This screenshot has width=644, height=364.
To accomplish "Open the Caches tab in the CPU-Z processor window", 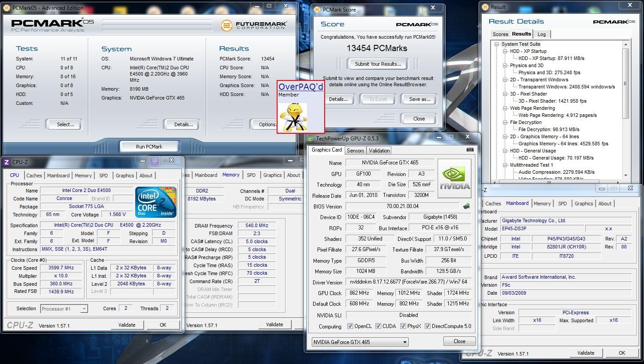I will [34, 176].
